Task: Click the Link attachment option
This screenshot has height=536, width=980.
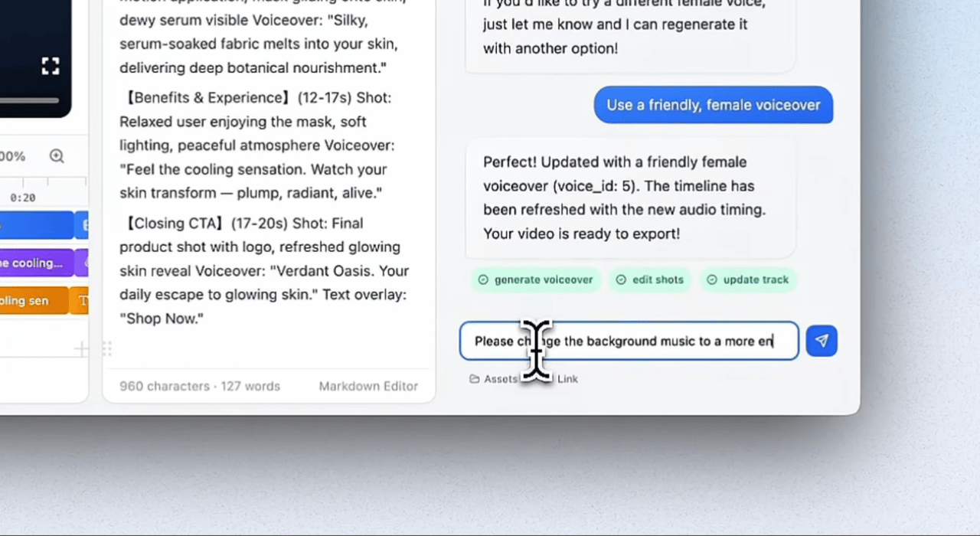Action: (x=567, y=379)
